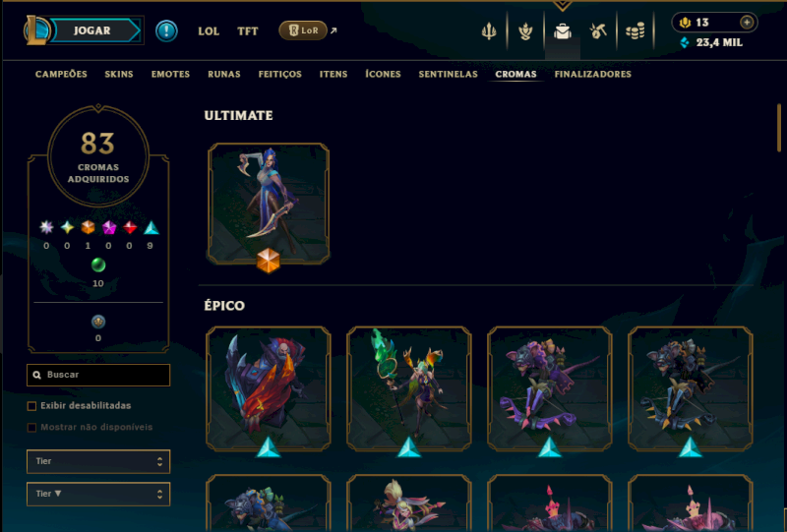Click the blue notification alert icon
The image size is (787, 532).
[166, 31]
